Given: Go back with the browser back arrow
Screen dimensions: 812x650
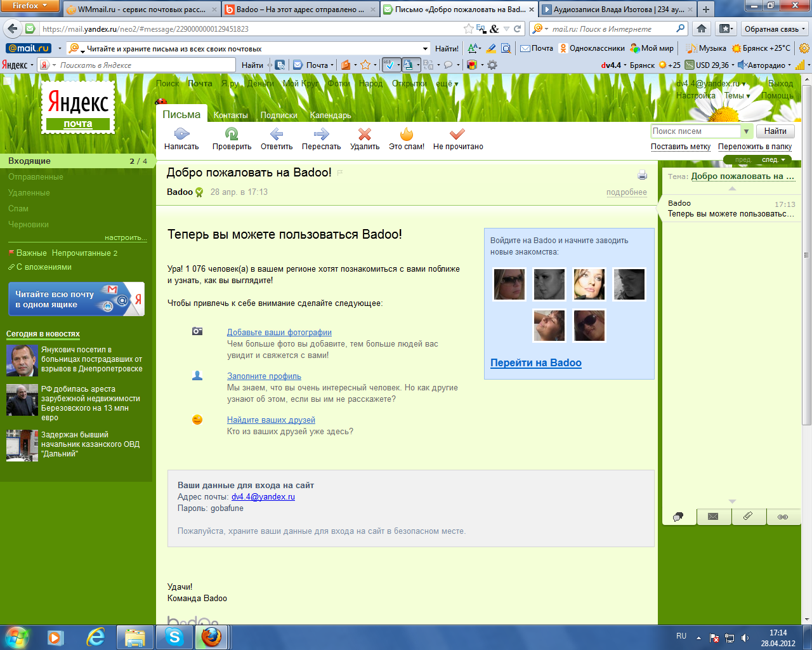Looking at the screenshot, I should [12, 29].
